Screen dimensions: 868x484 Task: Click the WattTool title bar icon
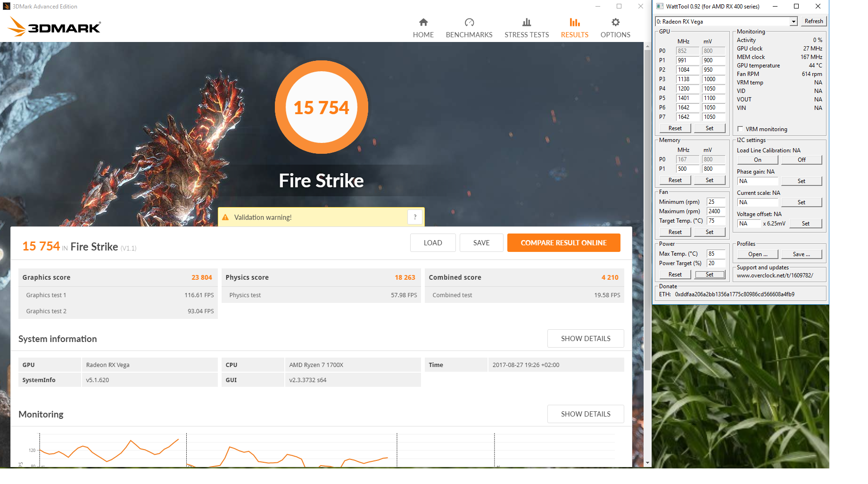(660, 6)
